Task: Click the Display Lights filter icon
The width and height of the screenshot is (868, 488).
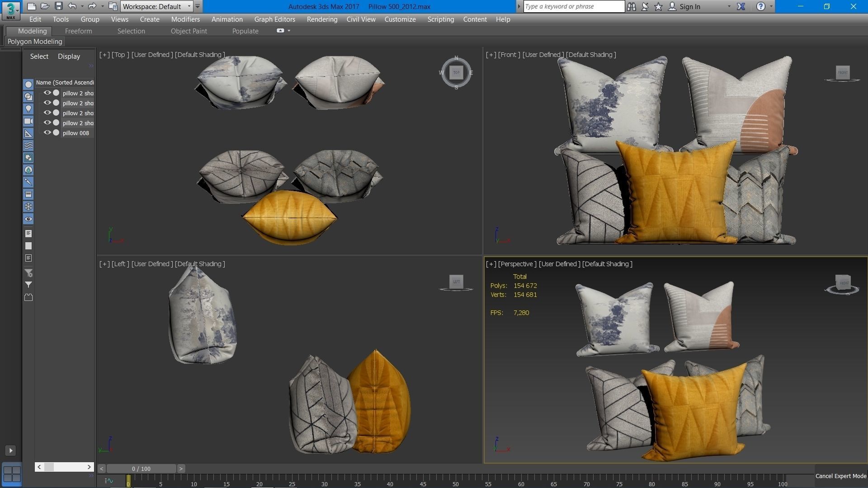Action: (x=28, y=109)
